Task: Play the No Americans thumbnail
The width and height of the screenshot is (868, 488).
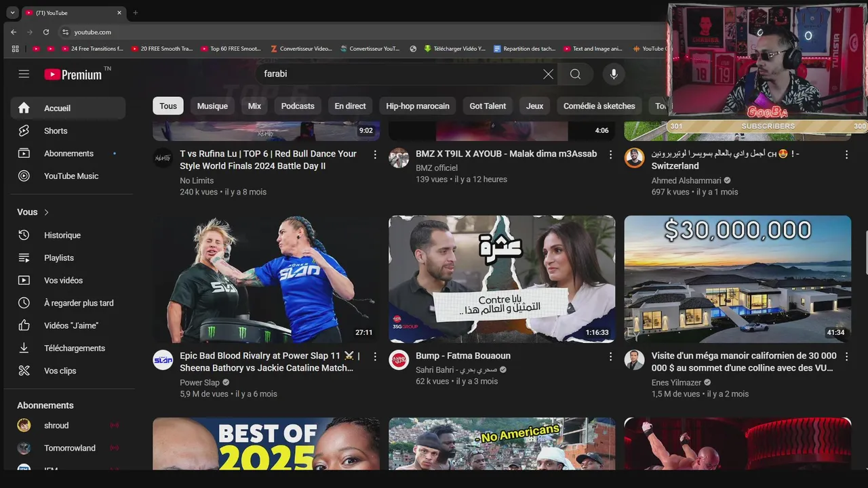Action: click(502, 444)
